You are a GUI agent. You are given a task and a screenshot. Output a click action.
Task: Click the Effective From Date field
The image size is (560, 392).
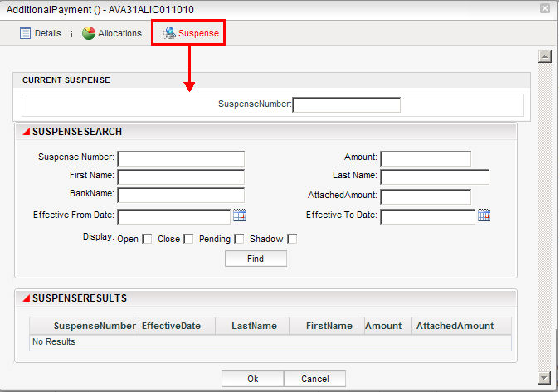coord(174,216)
